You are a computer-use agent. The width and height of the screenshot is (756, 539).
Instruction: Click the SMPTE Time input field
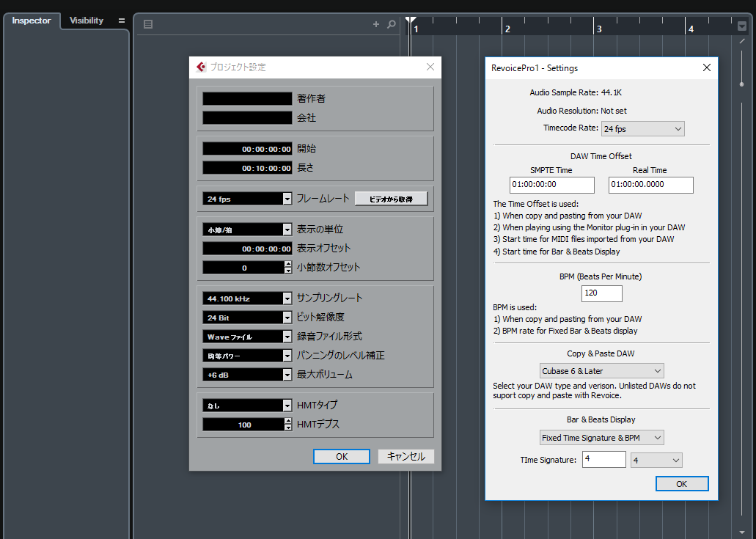tap(552, 185)
